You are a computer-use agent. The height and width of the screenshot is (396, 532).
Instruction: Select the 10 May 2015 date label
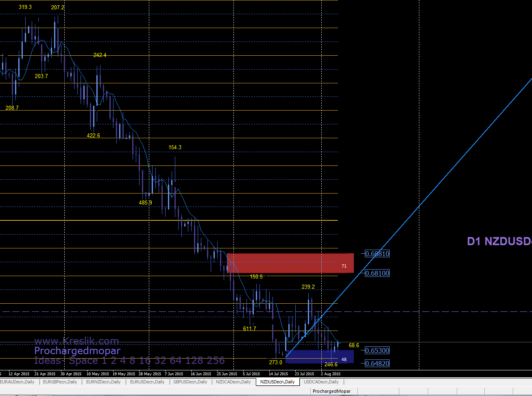point(98,374)
